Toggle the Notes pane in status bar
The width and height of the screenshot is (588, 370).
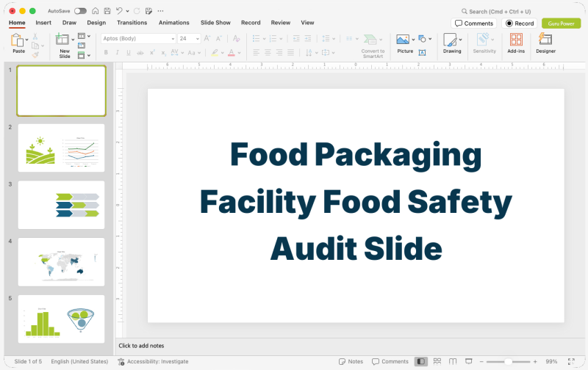click(x=351, y=361)
